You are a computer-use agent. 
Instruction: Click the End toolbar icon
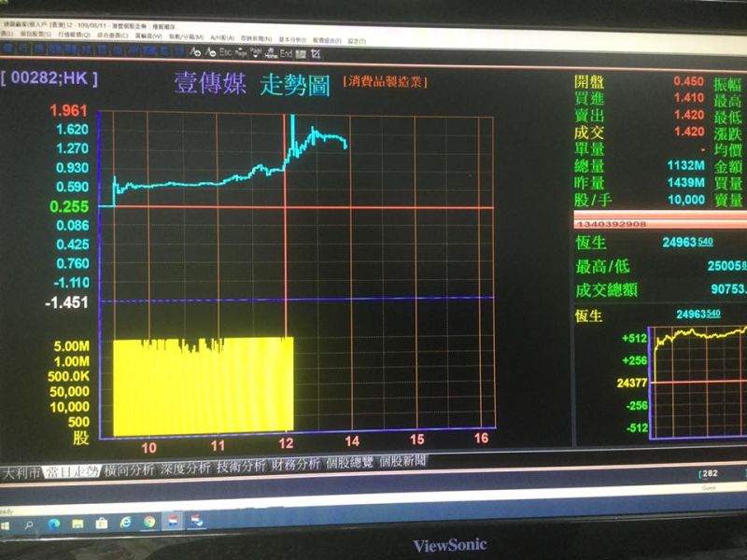click(x=286, y=53)
